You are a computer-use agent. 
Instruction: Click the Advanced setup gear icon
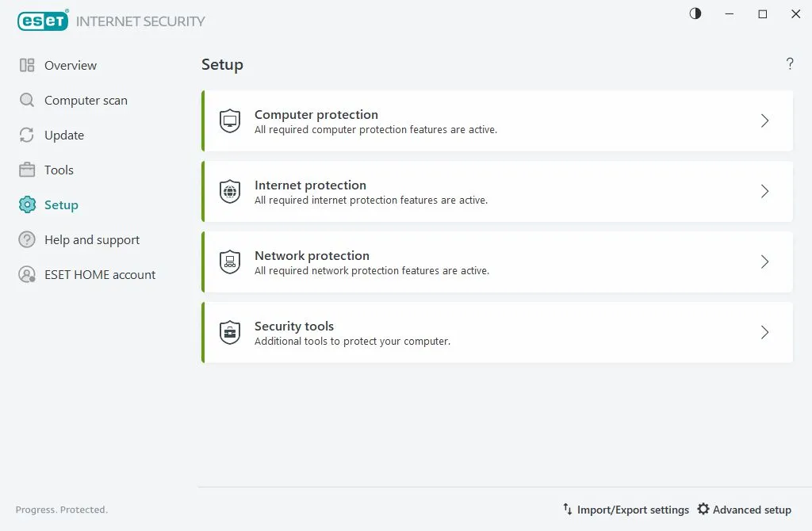(703, 510)
